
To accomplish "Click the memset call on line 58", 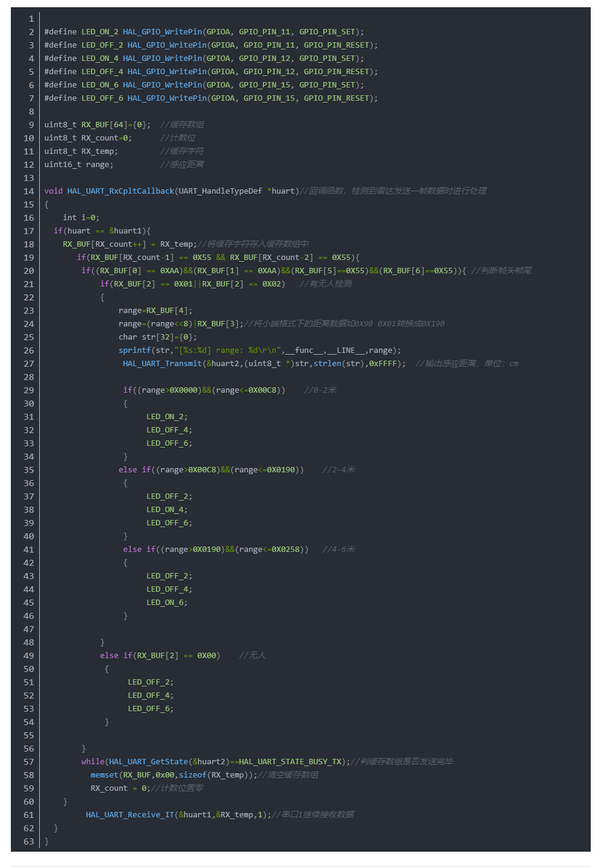I will pyautogui.click(x=104, y=775).
